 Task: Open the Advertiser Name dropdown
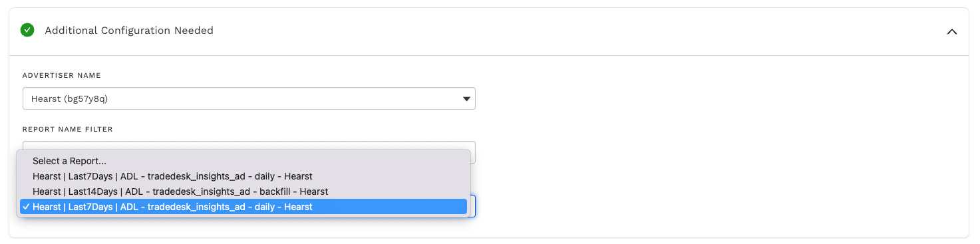pos(249,98)
